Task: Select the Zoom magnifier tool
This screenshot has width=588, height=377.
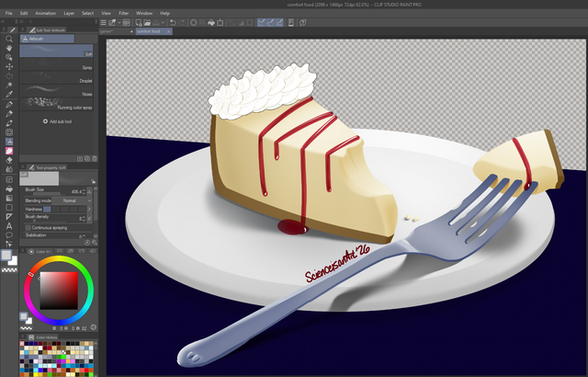Action: tap(9, 39)
